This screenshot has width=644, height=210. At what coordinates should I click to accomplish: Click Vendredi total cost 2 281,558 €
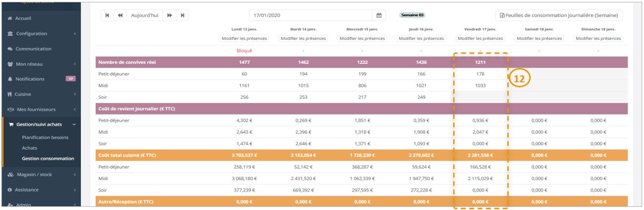pos(480,155)
